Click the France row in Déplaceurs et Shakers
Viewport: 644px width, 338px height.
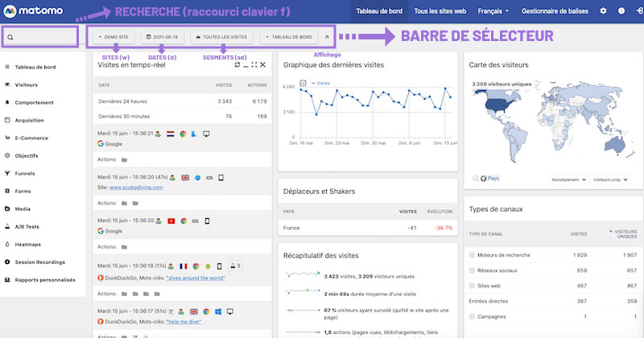368,228
